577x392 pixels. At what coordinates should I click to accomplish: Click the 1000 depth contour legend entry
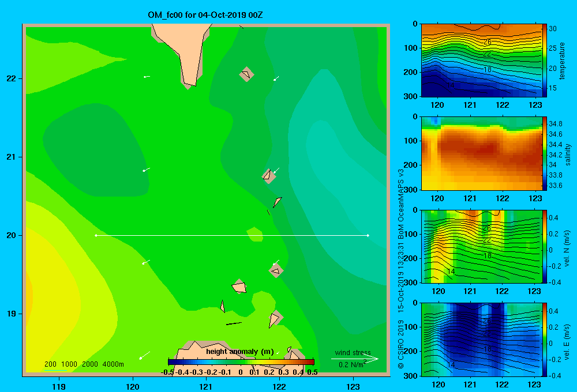coord(69,364)
